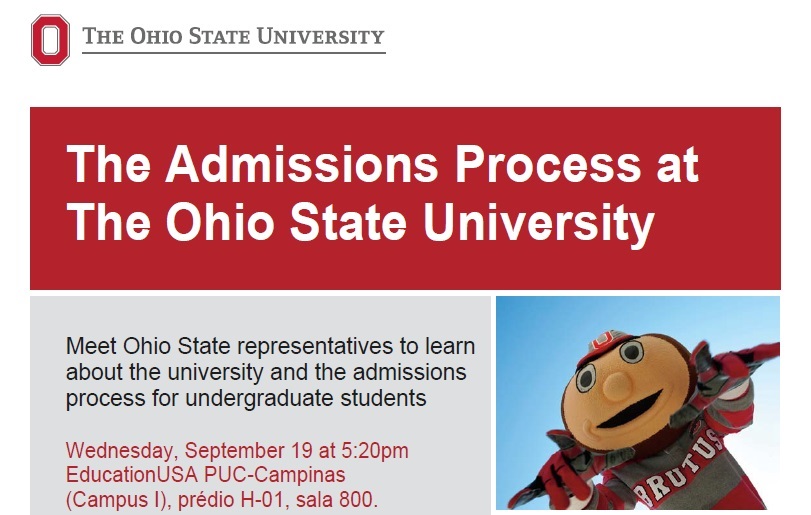
Task: Click "The Ohio State University" headline in banner
Action: pyautogui.click(x=361, y=222)
